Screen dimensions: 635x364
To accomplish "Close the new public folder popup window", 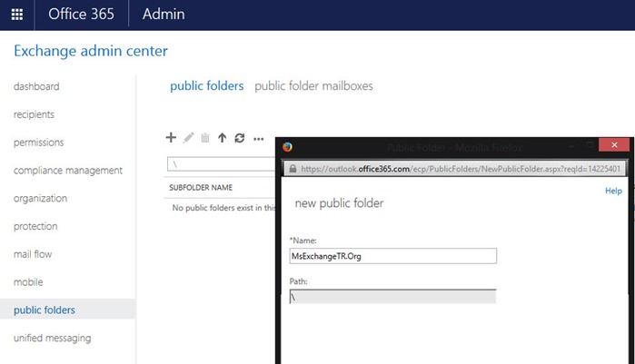I will (614, 145).
